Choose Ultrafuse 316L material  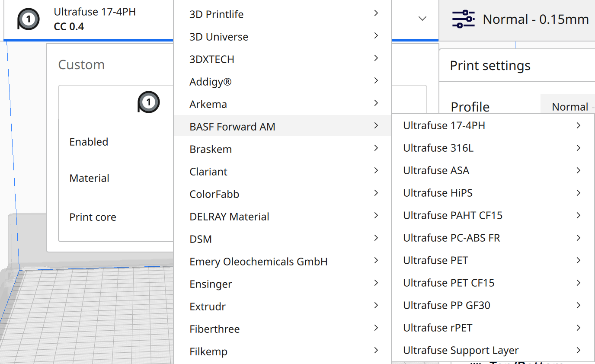(x=493, y=148)
